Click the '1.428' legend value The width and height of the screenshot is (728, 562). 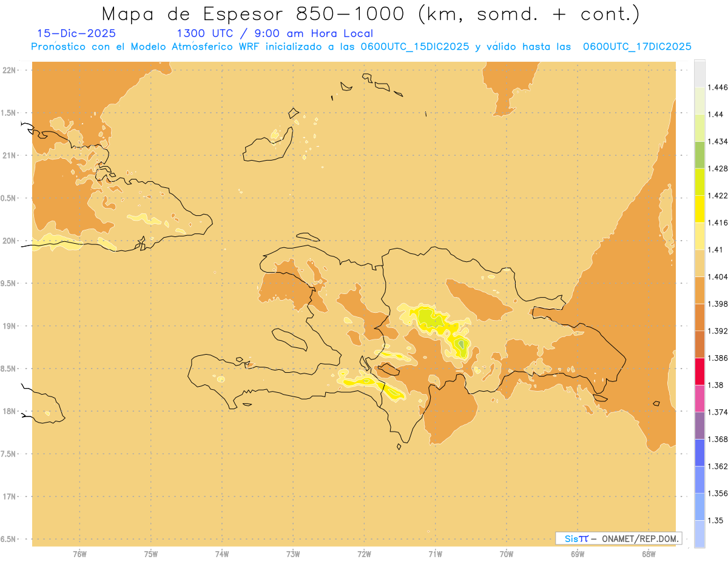[x=718, y=169]
